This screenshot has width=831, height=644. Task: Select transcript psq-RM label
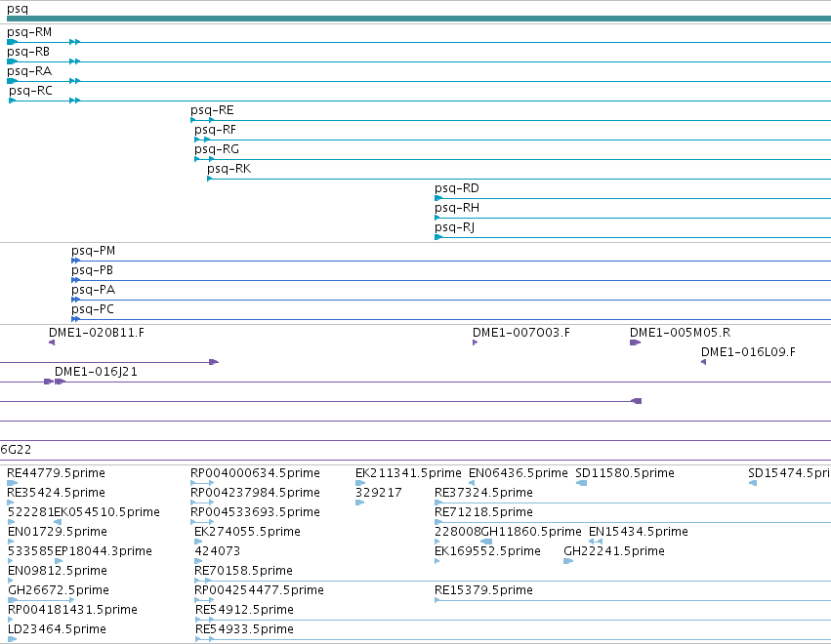pyautogui.click(x=29, y=32)
